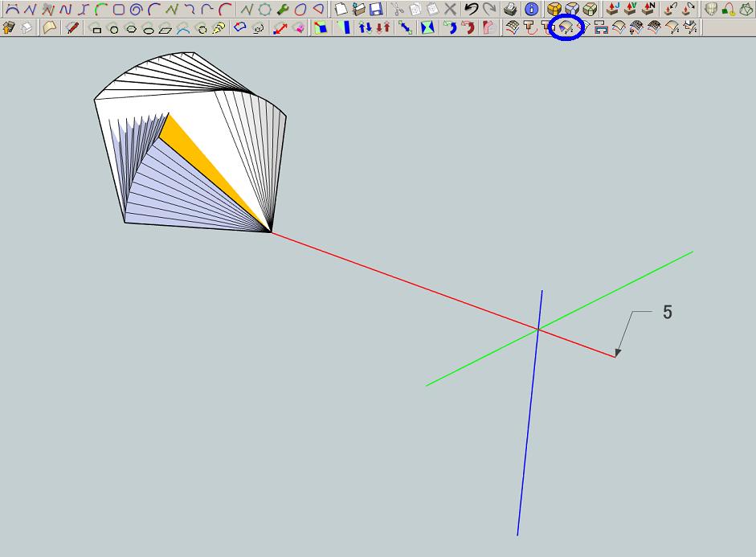756x557 pixels.
Task: Select the blue diagonal double-arrow tool
Action: click(406, 27)
